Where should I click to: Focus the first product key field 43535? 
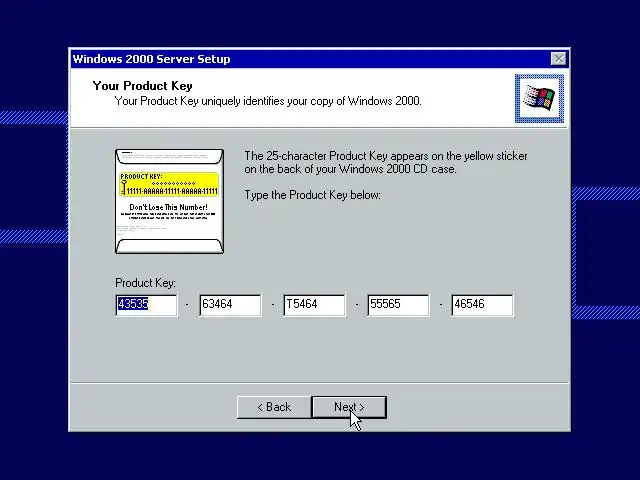click(147, 305)
